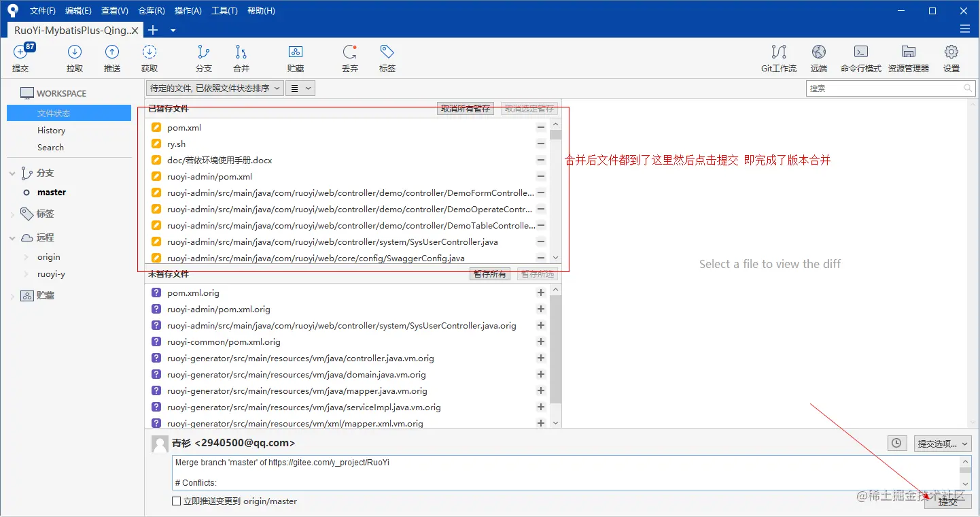This screenshot has width=980, height=517.
Task: Open the 编辑(E) menu
Action: [78, 10]
